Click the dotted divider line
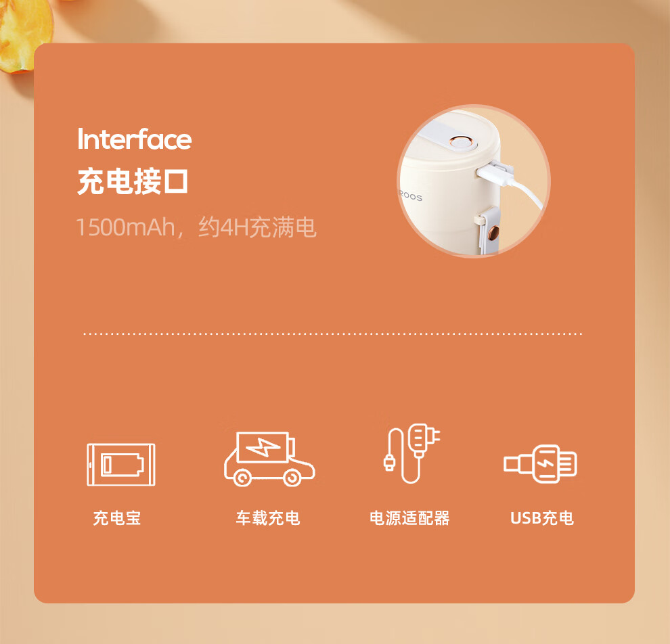 tap(333, 333)
